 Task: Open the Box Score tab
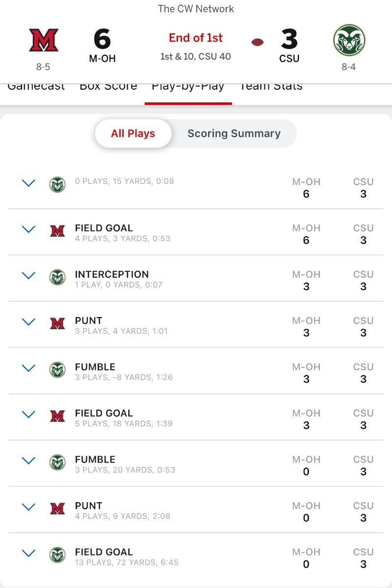pyautogui.click(x=108, y=87)
